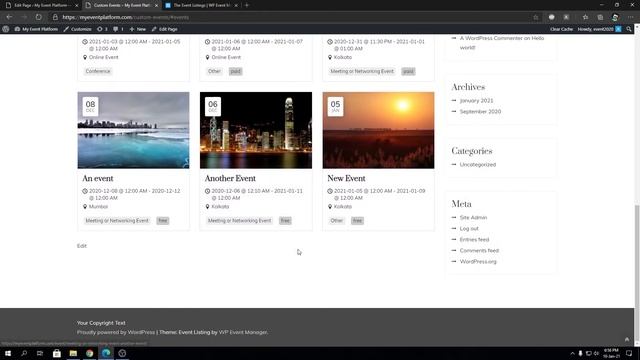
Task: Click the Conference event type tag
Action: (x=98, y=71)
